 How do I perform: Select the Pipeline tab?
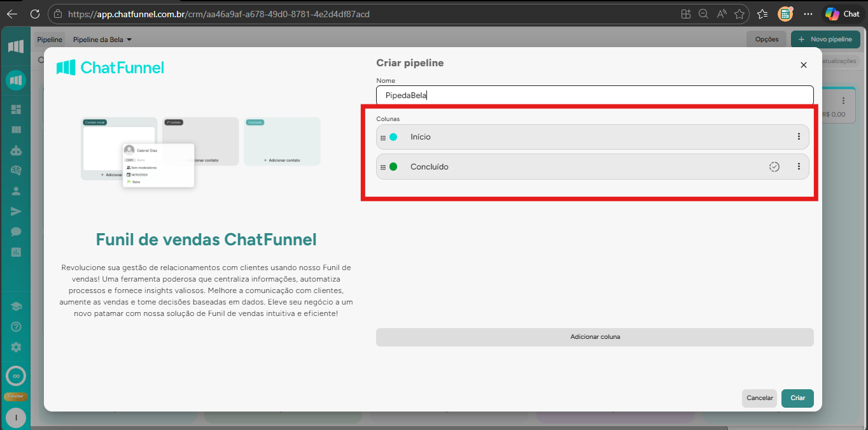50,39
